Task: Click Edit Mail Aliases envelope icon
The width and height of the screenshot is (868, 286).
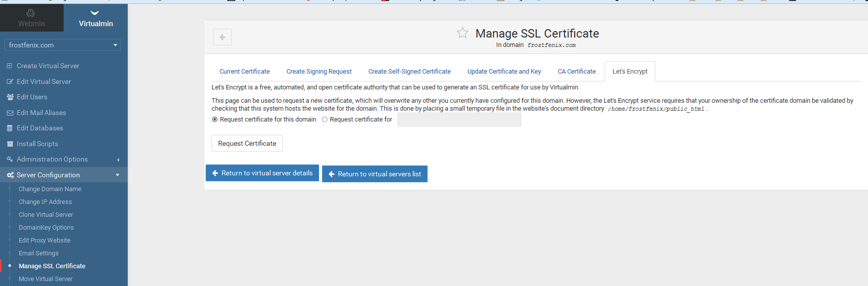Action: pos(10,113)
